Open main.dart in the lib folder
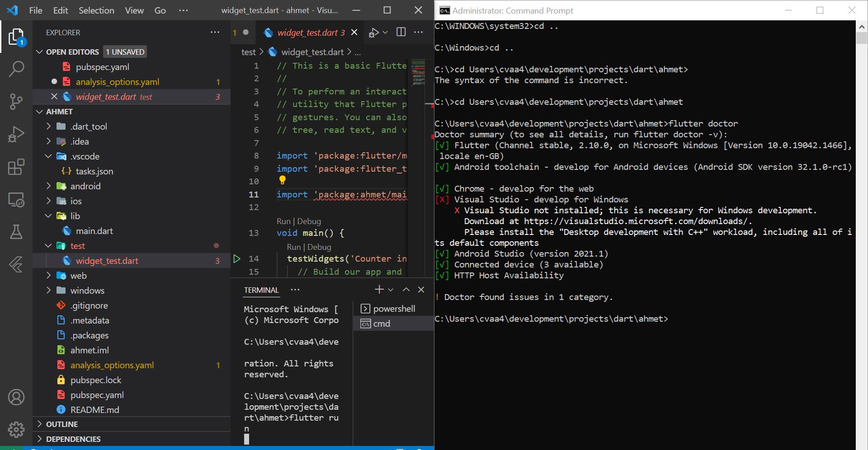Viewport: 868px width, 450px height. pos(94,231)
